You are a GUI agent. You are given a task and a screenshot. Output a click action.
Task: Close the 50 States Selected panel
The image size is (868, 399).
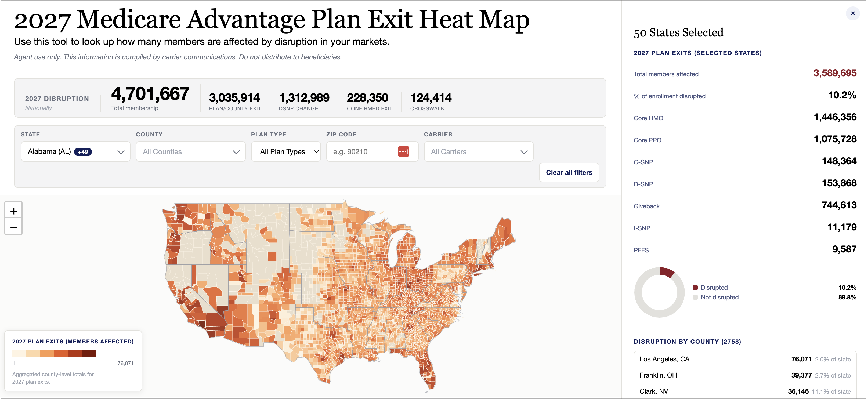point(852,13)
